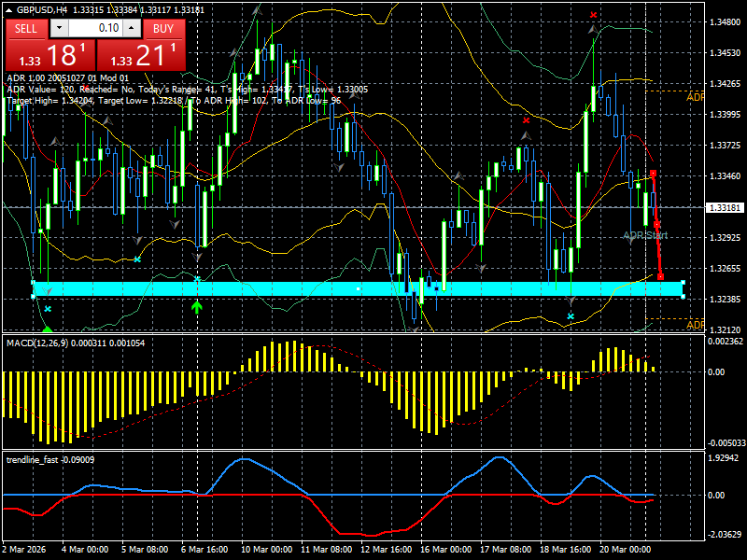Click the 0.002362 MACD scale value
Screen dimensions: 747x560
pos(726,341)
